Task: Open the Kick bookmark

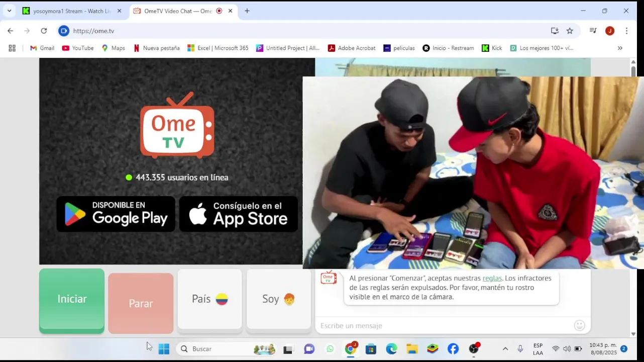Action: click(492, 48)
